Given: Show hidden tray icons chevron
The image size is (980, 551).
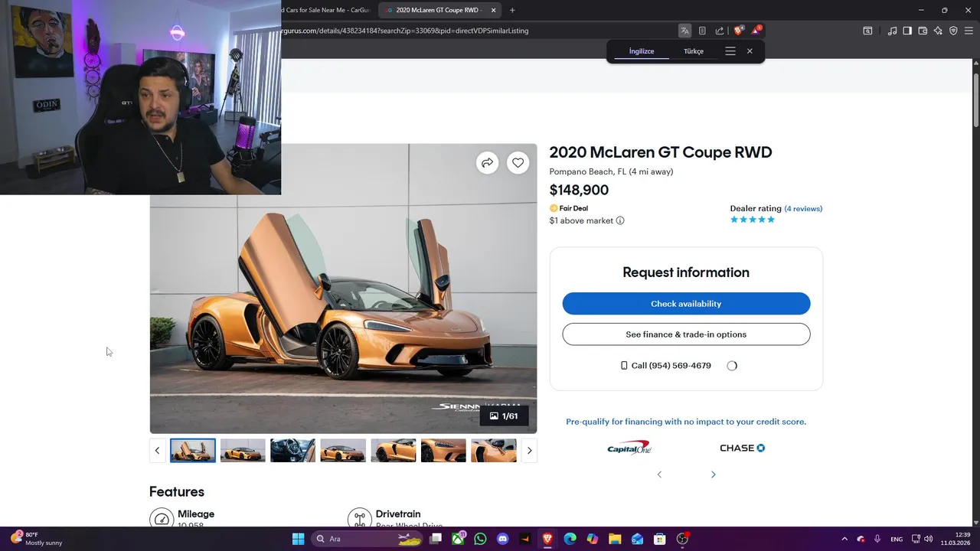Looking at the screenshot, I should (844, 539).
